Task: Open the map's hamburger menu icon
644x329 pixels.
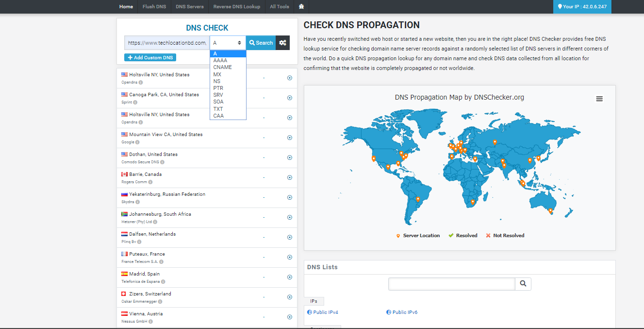Action: pyautogui.click(x=599, y=99)
